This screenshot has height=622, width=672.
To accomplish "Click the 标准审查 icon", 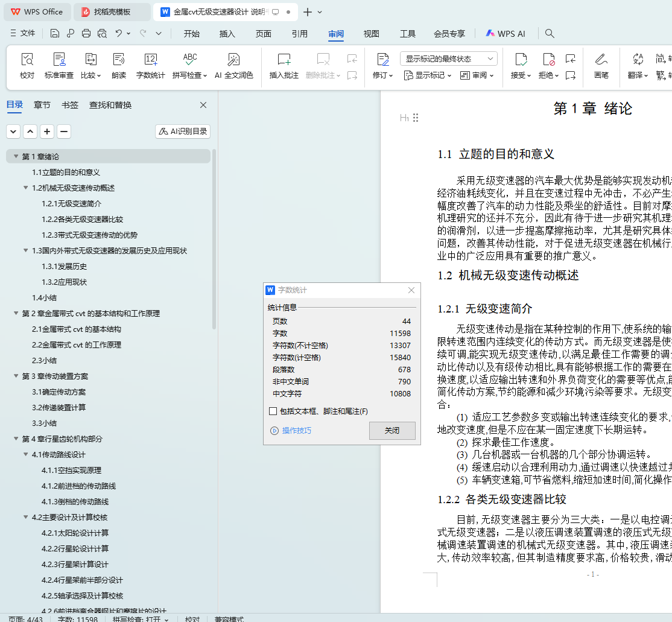I will pos(59,60).
